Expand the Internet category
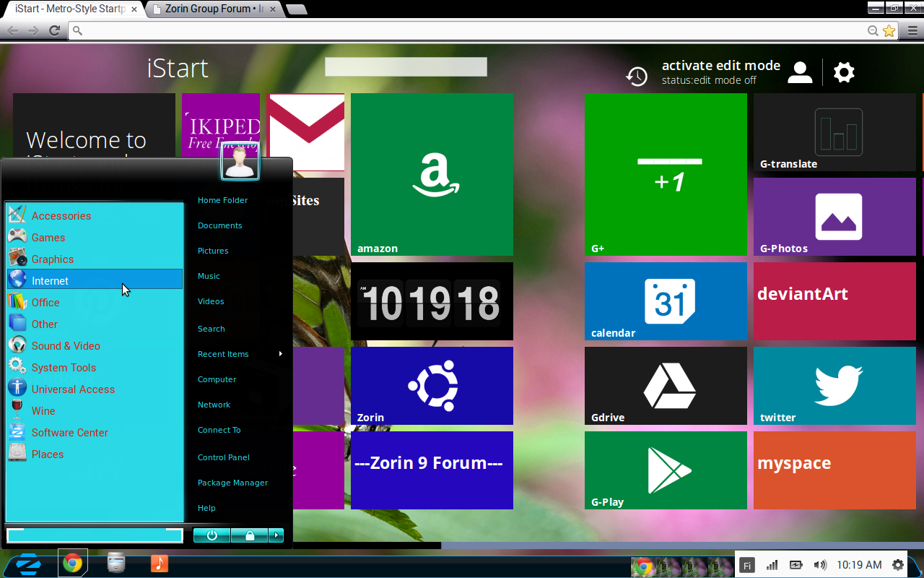The image size is (924, 578). click(51, 281)
